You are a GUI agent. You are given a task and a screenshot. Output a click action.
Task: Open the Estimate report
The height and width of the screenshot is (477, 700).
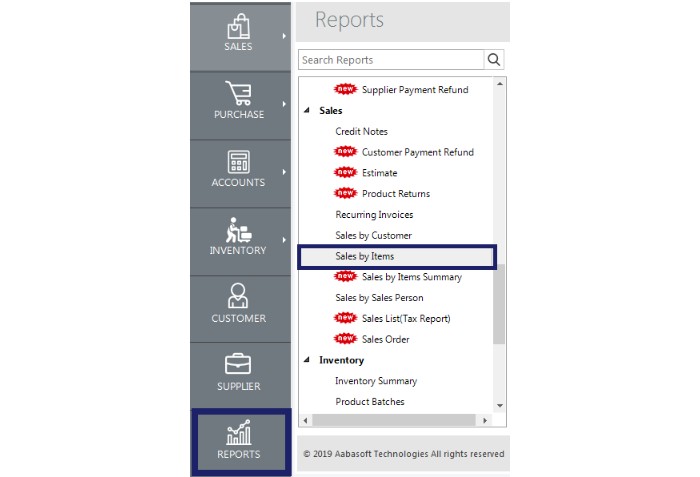click(x=379, y=173)
